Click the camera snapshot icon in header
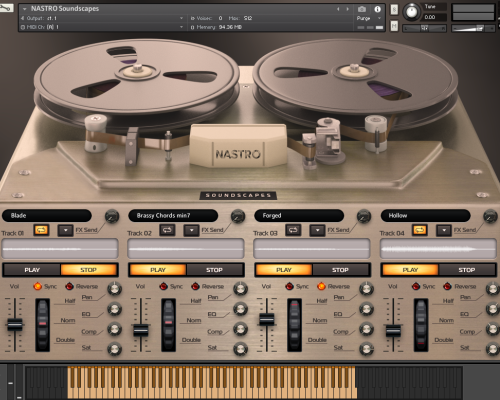 pos(362,9)
